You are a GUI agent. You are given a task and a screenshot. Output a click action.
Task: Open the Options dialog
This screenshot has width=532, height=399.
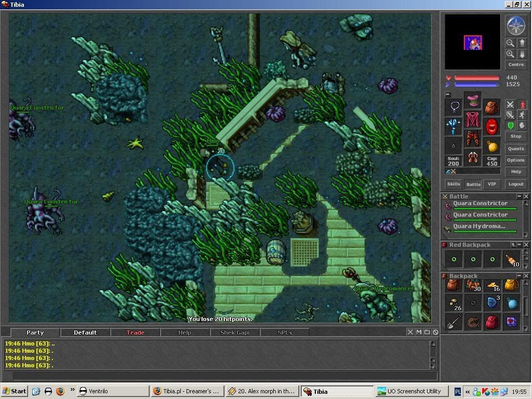pos(516,160)
